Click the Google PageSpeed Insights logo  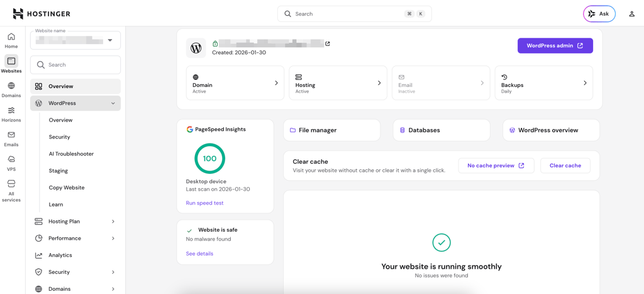pos(190,129)
